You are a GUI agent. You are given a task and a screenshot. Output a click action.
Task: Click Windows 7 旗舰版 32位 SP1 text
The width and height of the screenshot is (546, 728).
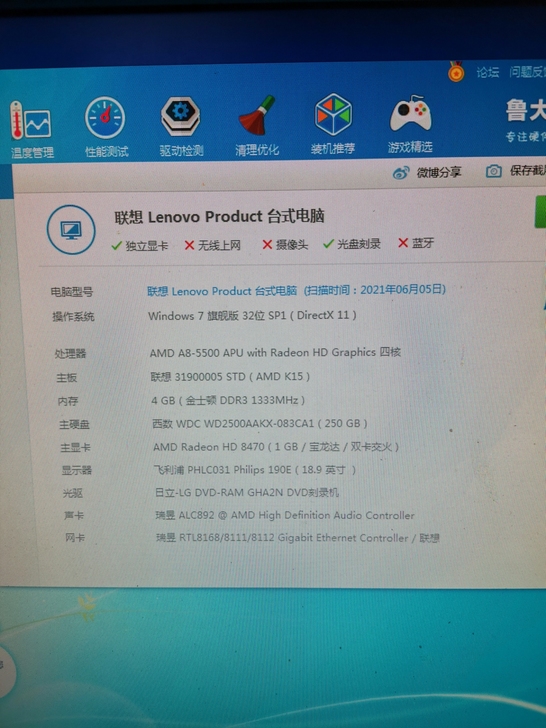pyautogui.click(x=252, y=315)
